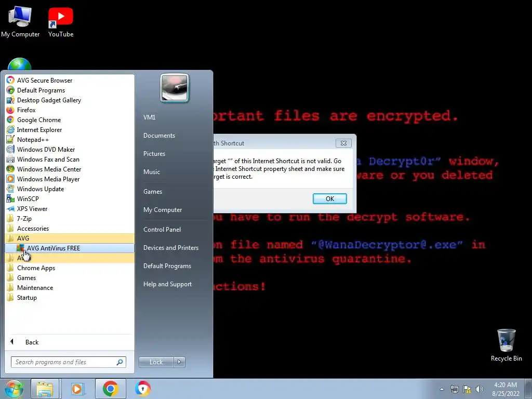The width and height of the screenshot is (532, 399).
Task: Close the Internet Shortcut error dialog
Action: pos(343,143)
